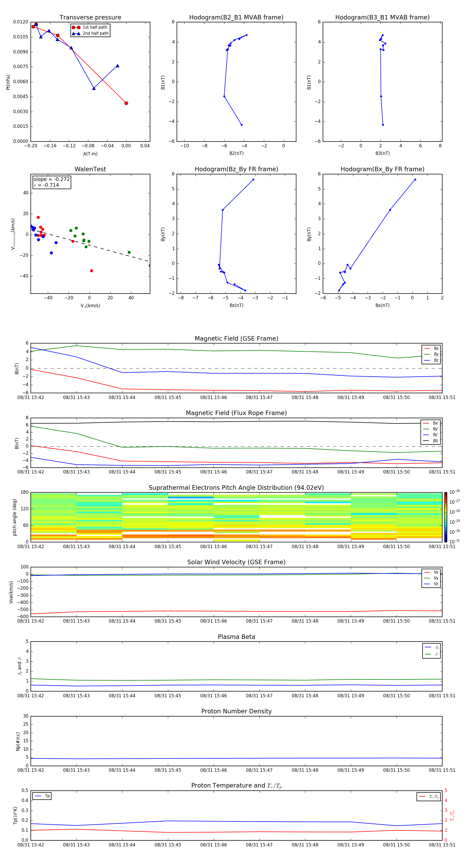
Task: Click the "pitch angle (deg)" axis label
Action: click(x=14, y=517)
